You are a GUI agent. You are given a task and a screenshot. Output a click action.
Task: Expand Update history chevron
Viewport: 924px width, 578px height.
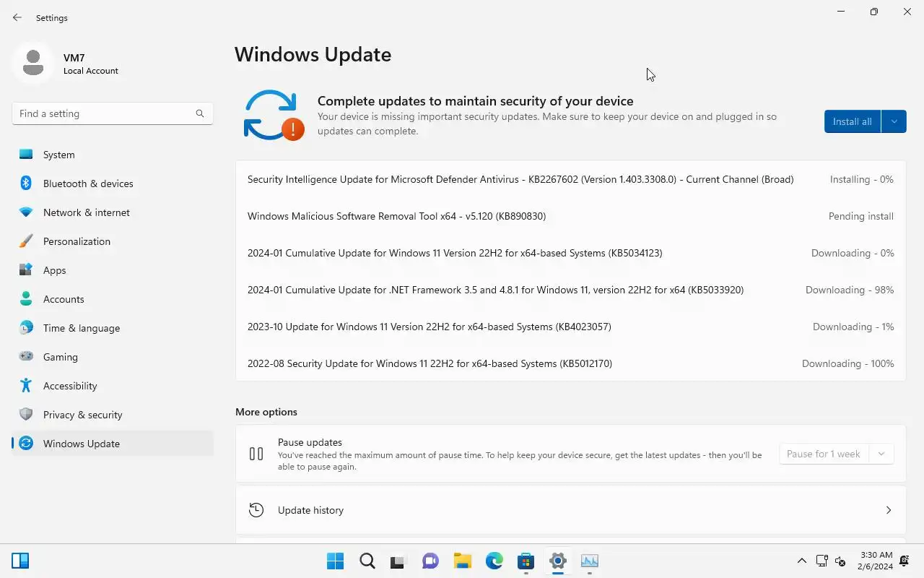(889, 510)
